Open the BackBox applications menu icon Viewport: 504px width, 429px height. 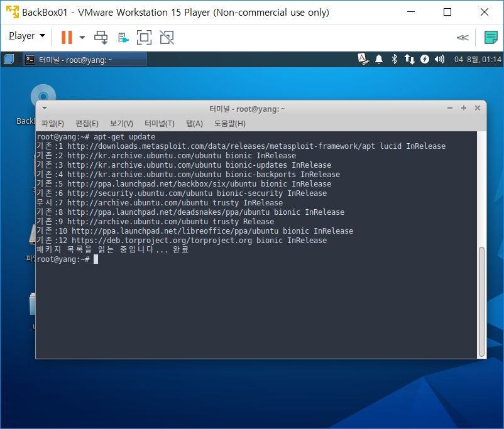tap(9, 60)
